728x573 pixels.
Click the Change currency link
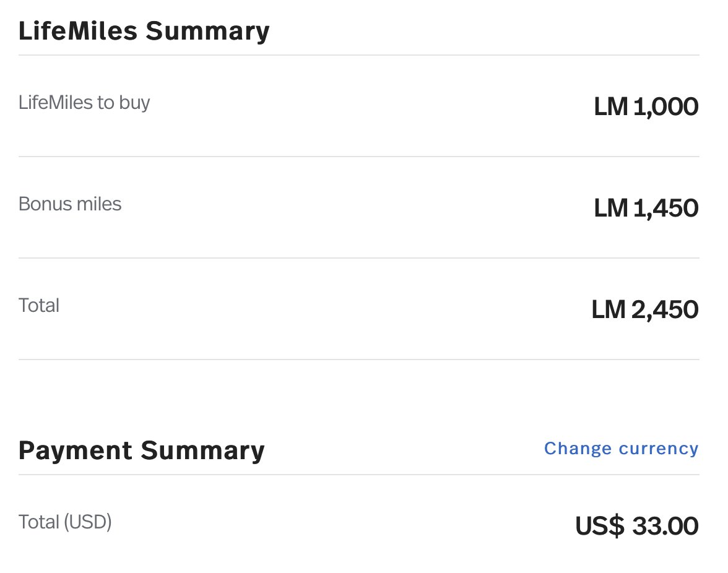click(621, 449)
